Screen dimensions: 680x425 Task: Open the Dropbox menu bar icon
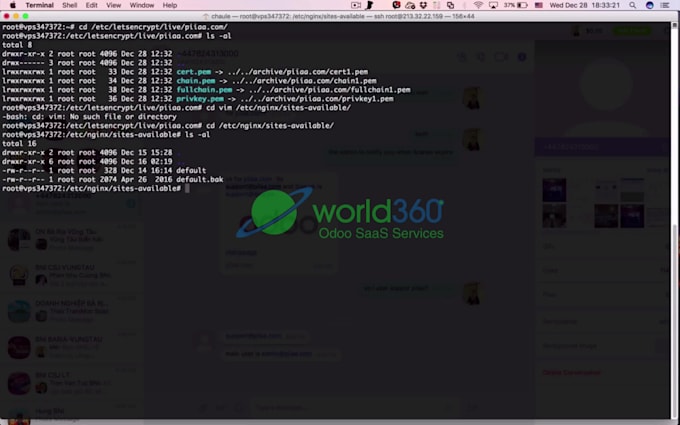tap(423, 5)
